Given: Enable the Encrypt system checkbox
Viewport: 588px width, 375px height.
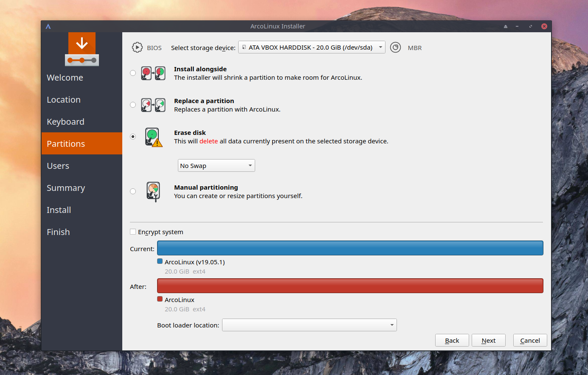Looking at the screenshot, I should pos(133,232).
